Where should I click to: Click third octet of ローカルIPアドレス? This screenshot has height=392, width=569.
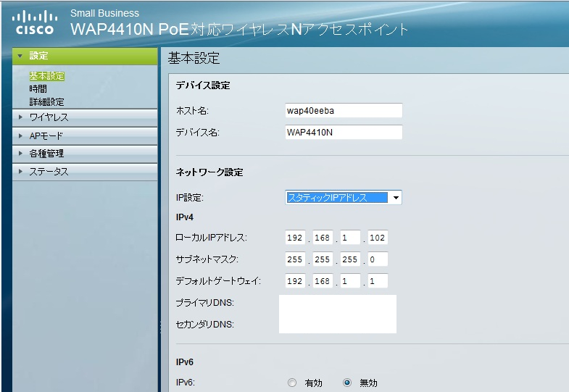click(350, 238)
